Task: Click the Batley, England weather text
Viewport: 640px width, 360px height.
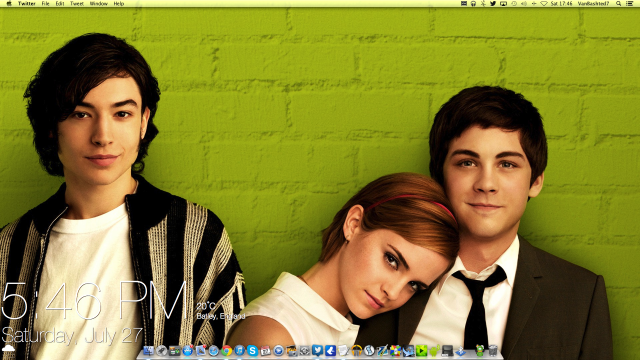Action: 221,316
